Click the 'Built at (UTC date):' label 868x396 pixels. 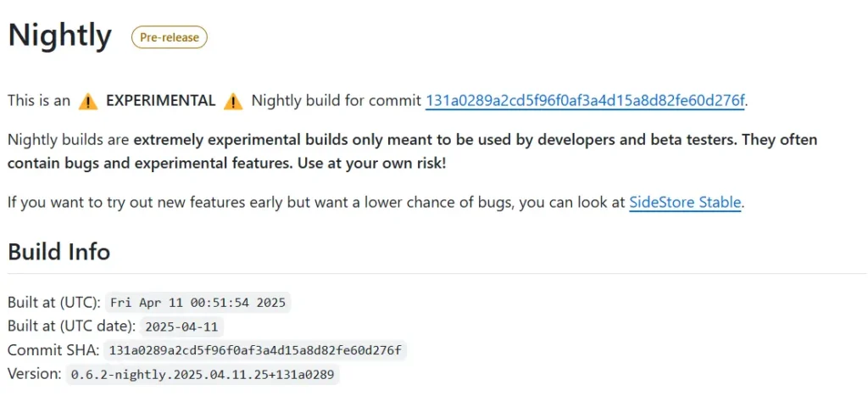72,326
